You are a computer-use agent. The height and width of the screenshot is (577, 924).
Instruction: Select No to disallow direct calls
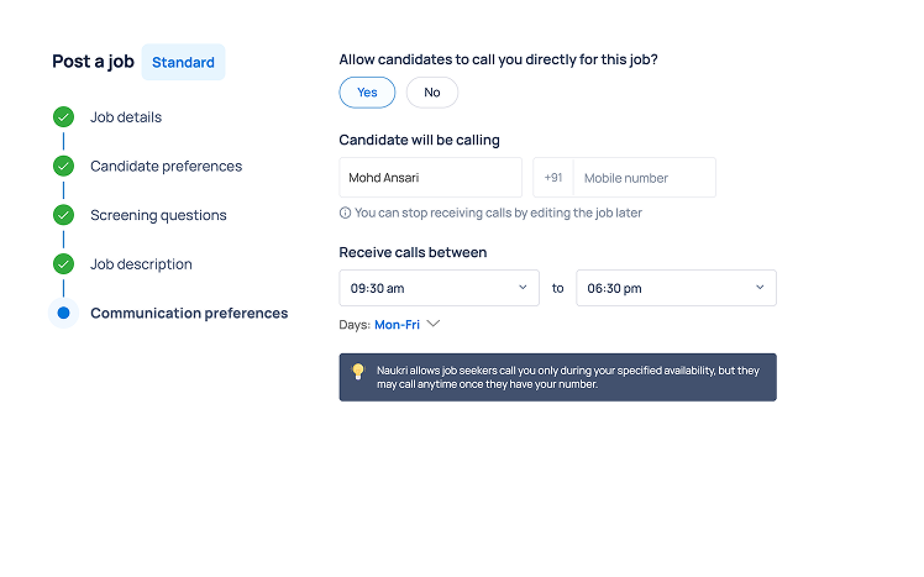pyautogui.click(x=432, y=93)
